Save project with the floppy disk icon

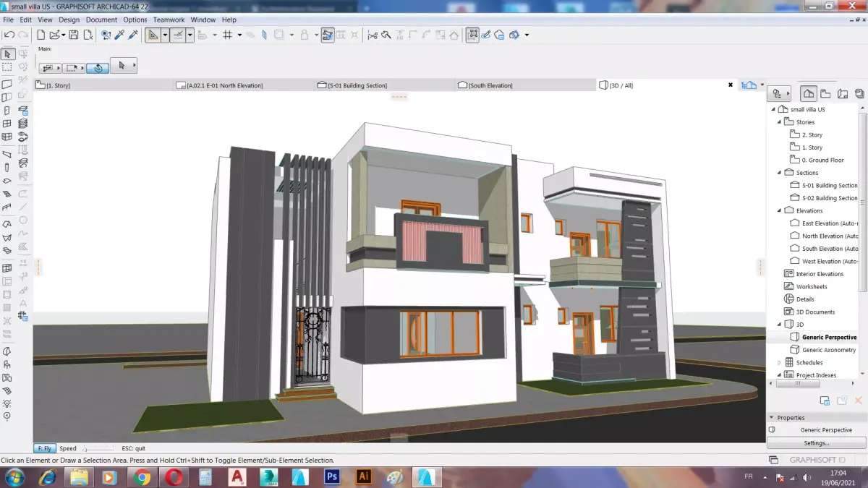pyautogui.click(x=73, y=35)
